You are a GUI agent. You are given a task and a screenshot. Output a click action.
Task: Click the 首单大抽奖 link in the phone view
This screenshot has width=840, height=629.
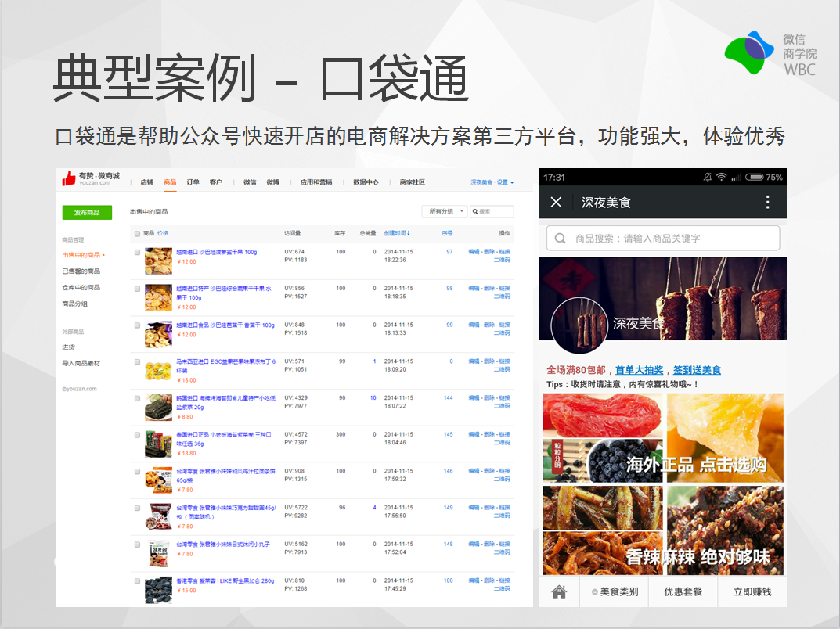(639, 370)
